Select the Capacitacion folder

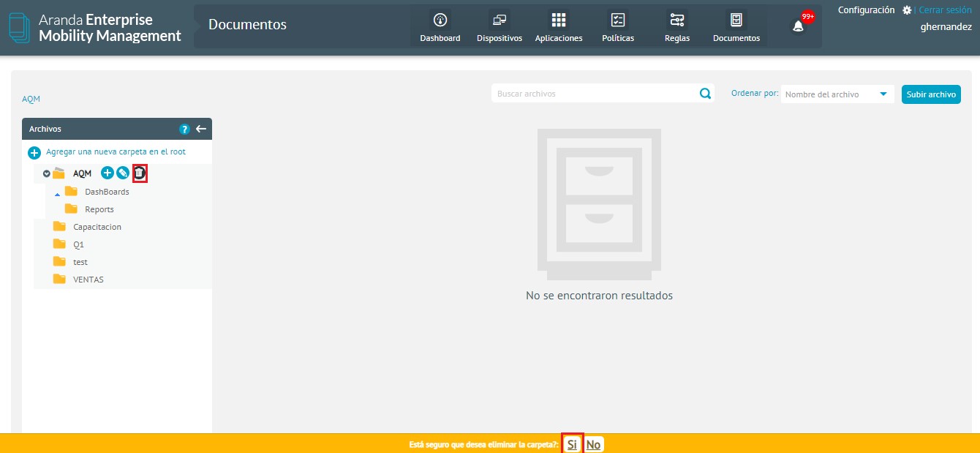pyautogui.click(x=97, y=227)
